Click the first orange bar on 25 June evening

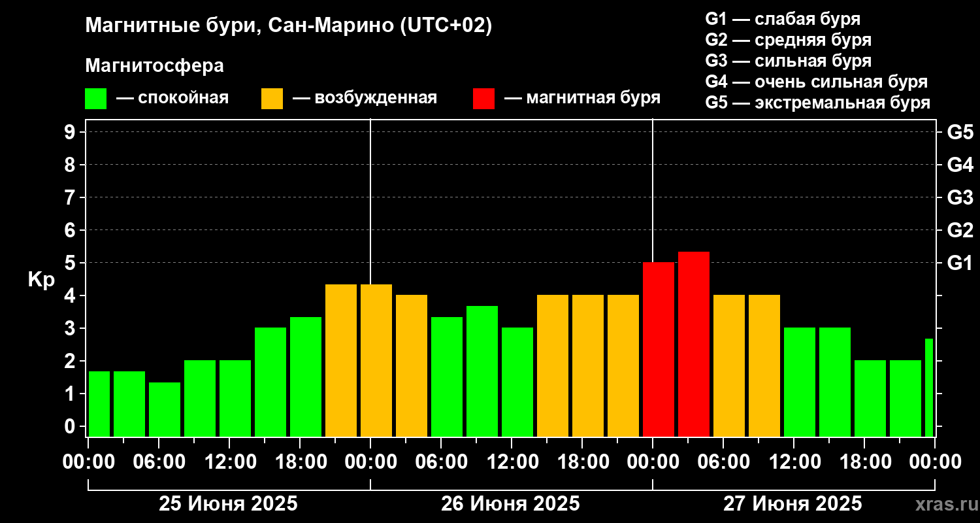point(341,360)
